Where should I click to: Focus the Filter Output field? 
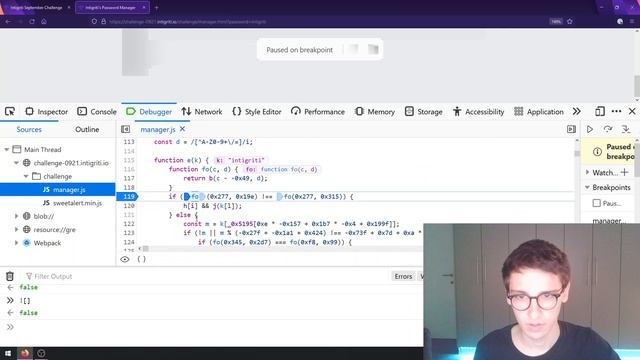click(206, 276)
